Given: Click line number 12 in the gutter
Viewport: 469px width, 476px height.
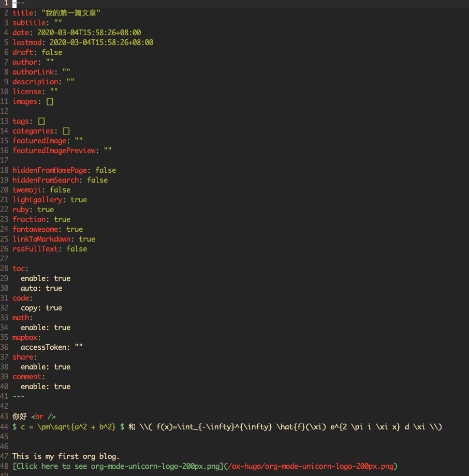Looking at the screenshot, I should pyautogui.click(x=4, y=111).
